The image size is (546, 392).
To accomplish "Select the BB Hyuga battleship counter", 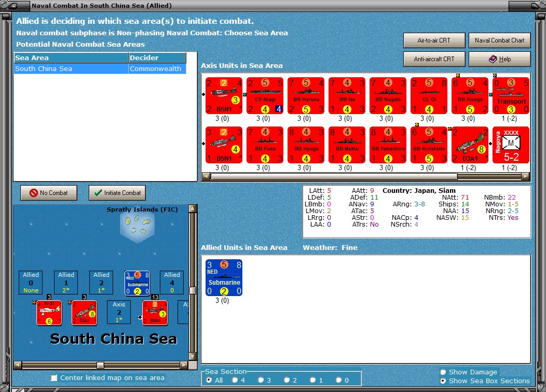I will pos(306,145).
